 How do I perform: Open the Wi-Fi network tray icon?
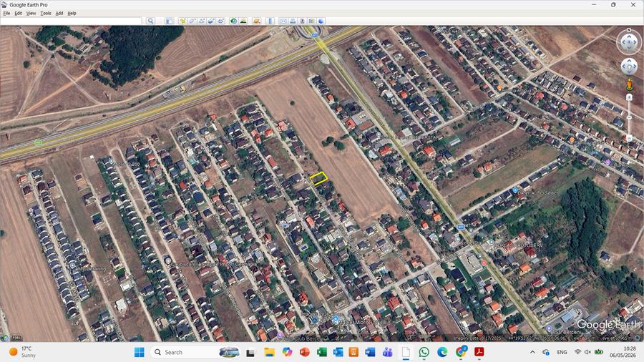point(577,352)
